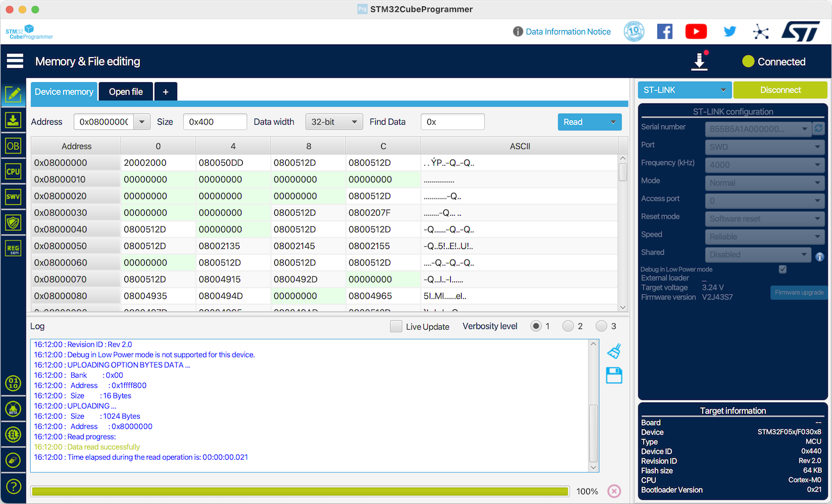This screenshot has height=504, width=832.
Task: Toggle Debug in Low Power mode checkbox
Action: [x=782, y=269]
